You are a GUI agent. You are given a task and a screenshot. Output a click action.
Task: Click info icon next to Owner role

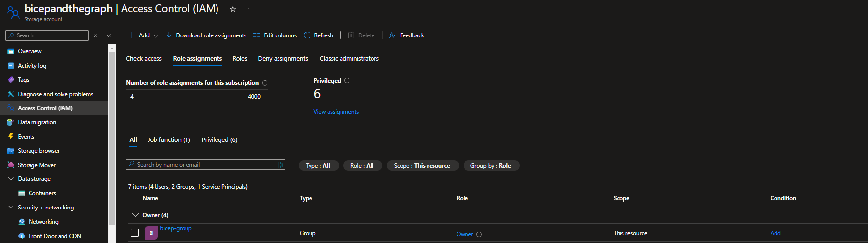click(479, 235)
